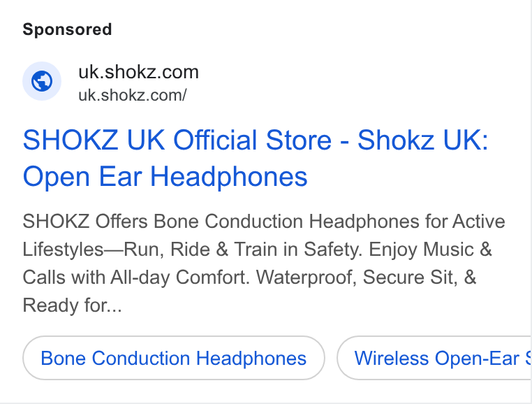Click the blue globe favicon icon
Screen dimensions: 532x404
(42, 81)
